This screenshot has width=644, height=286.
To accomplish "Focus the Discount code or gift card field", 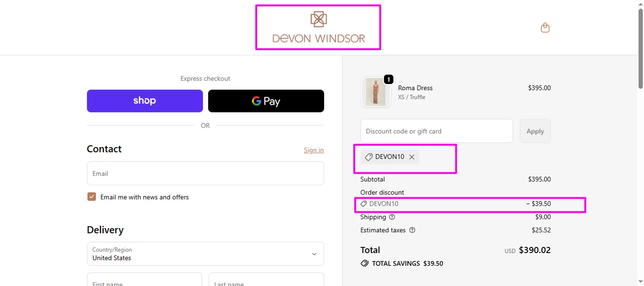I will [x=437, y=131].
